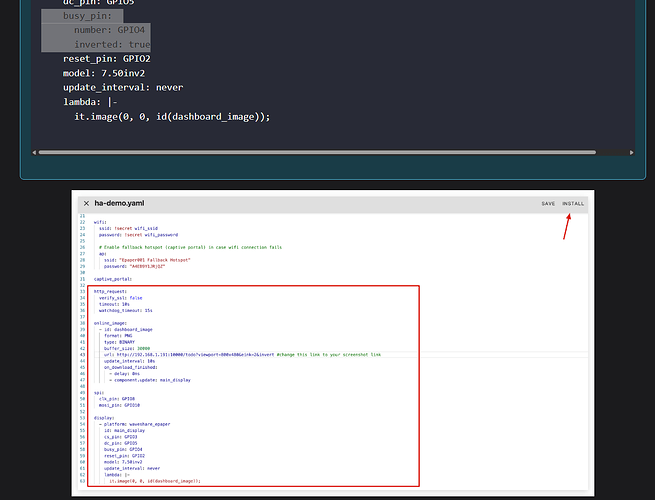Click the highlighted busy_pin line

(x=80, y=17)
